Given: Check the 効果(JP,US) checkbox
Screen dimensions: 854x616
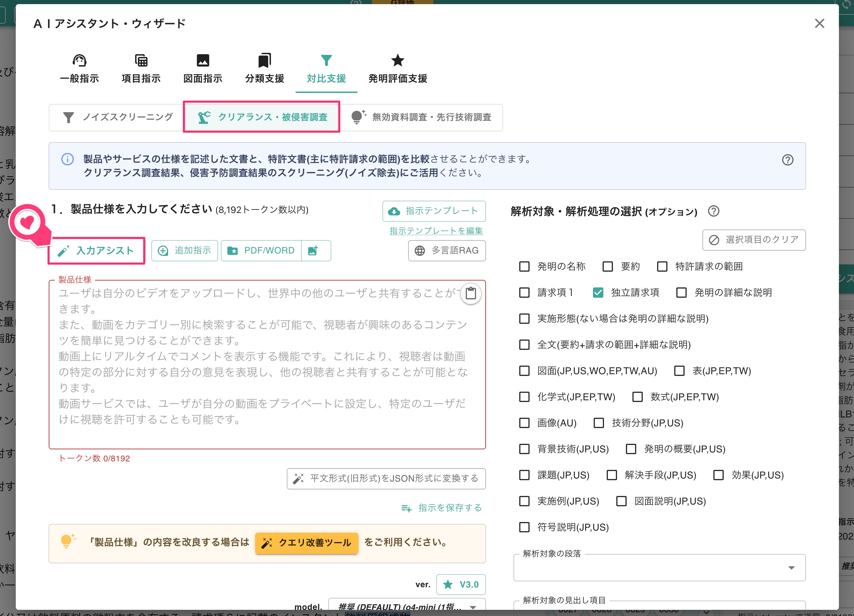Looking at the screenshot, I should 719,475.
